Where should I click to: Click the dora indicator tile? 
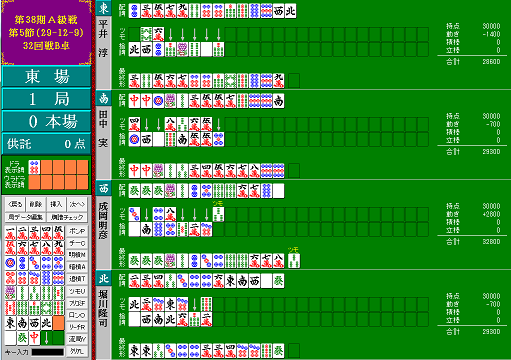click(x=34, y=167)
